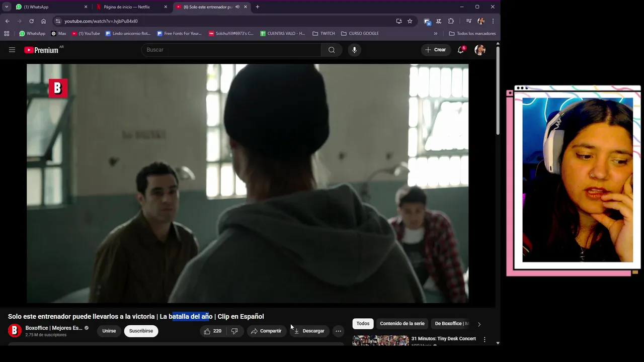Open CUENTAS VALO bookmark
The height and width of the screenshot is (362, 644).
pyautogui.click(x=283, y=34)
